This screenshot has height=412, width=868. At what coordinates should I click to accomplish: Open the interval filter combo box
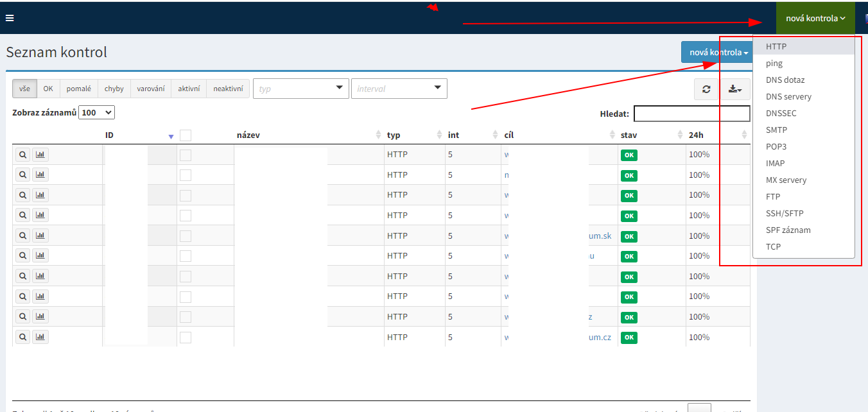[399, 89]
